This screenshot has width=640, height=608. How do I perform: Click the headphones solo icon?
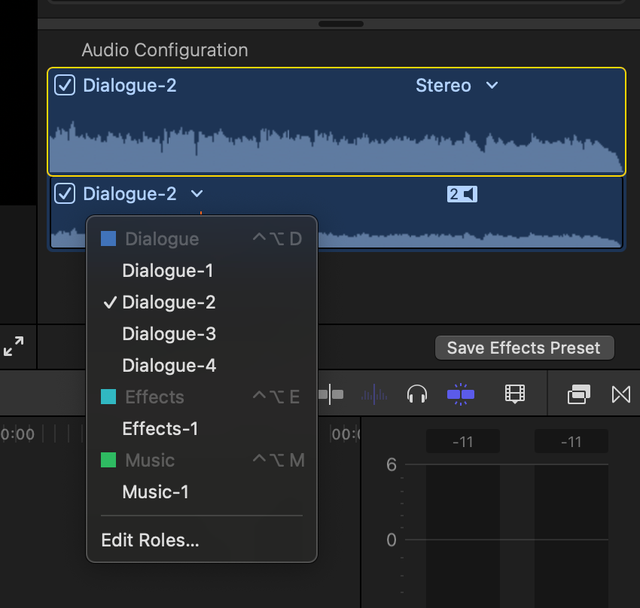417,395
